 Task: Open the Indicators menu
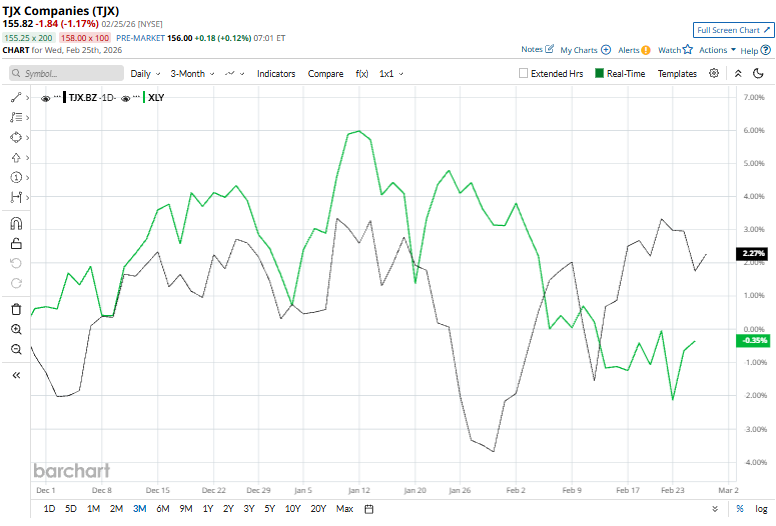pos(276,74)
